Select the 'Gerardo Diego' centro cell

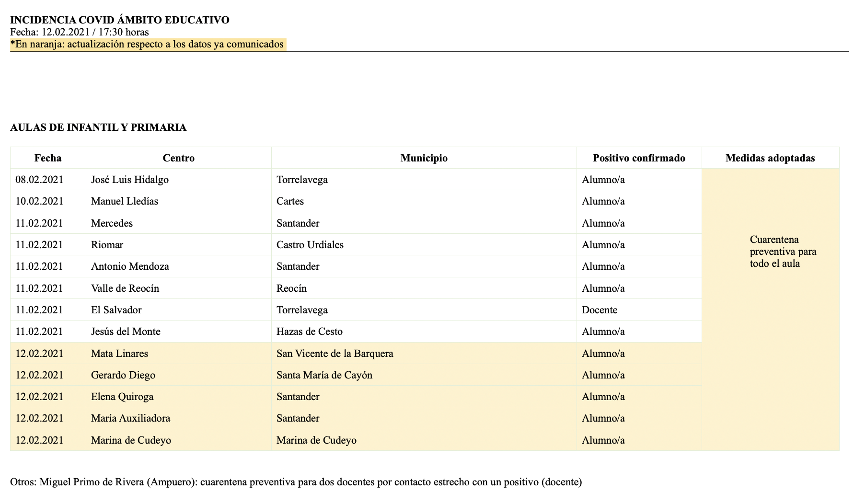tap(123, 375)
